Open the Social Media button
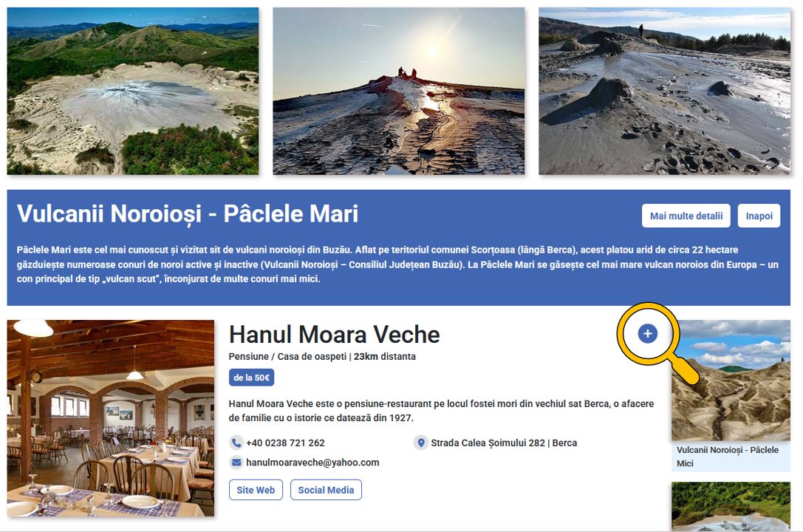This screenshot has width=803, height=532. point(326,490)
